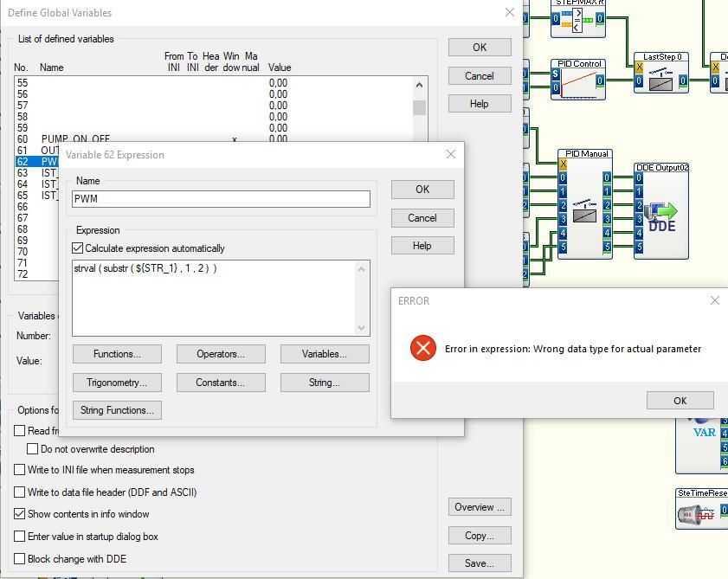Click OK in the ERROR dialog
Screen dimensions: 728x579
point(680,401)
